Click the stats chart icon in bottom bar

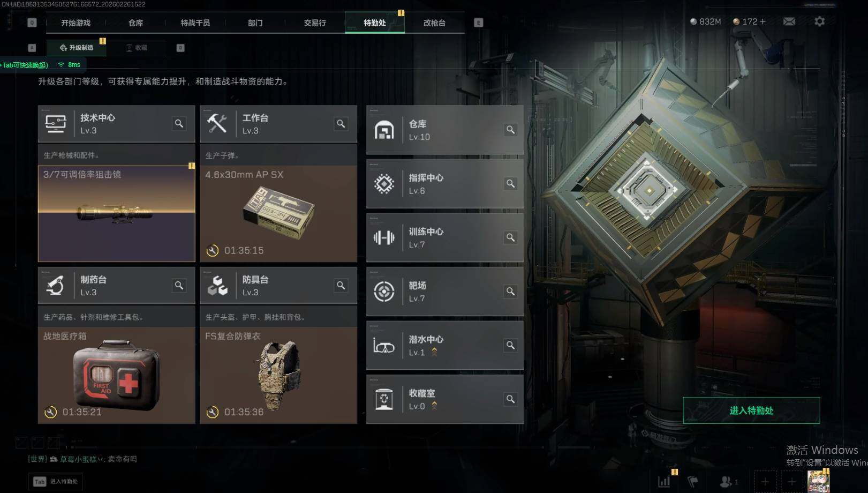click(664, 481)
